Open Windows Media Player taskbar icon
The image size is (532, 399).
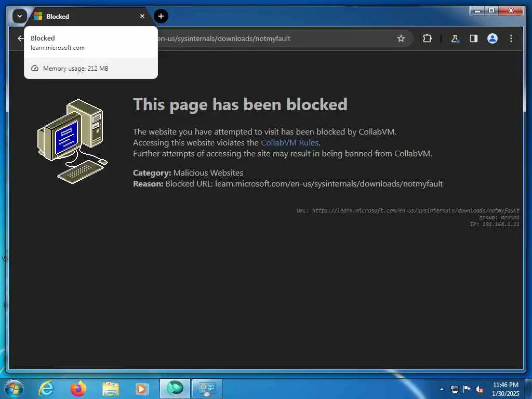pyautogui.click(x=142, y=389)
